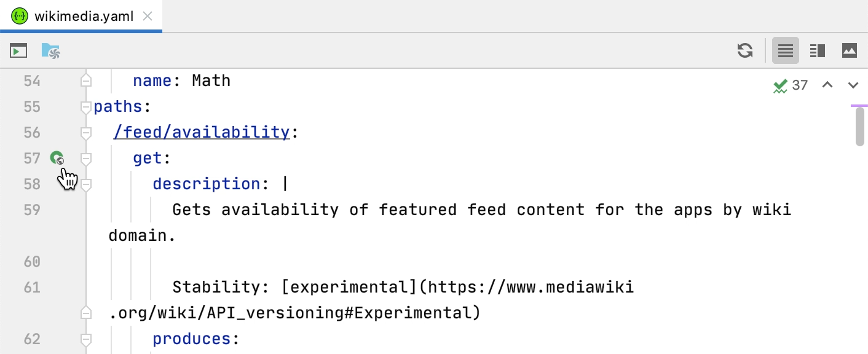Collapse the get block on line 57
868x354 pixels.
pyautogui.click(x=85, y=158)
